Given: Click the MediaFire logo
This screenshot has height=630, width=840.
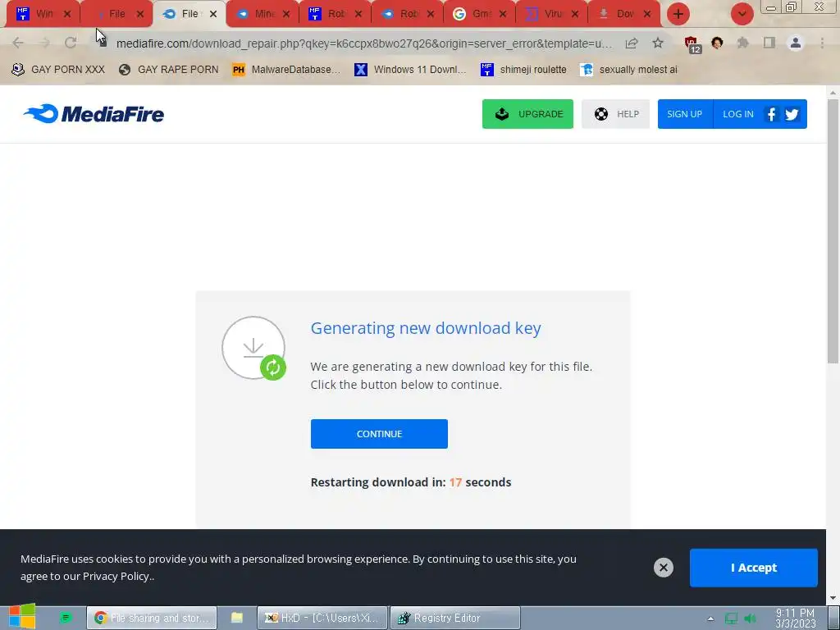Looking at the screenshot, I should coord(94,113).
